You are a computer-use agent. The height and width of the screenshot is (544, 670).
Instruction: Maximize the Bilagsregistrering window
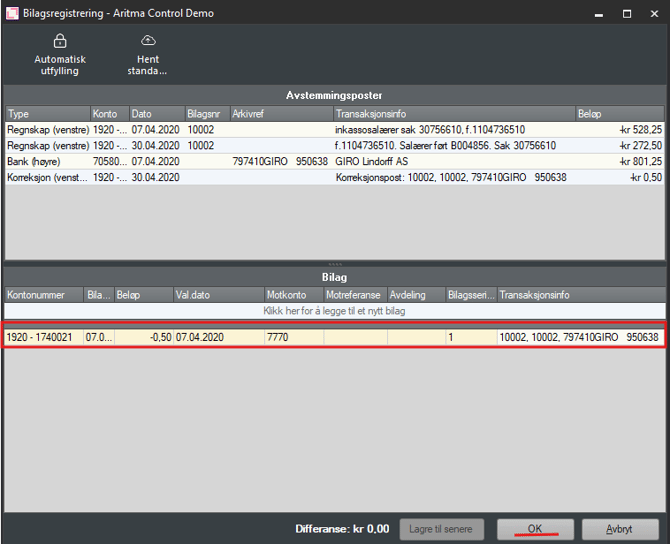tap(627, 14)
